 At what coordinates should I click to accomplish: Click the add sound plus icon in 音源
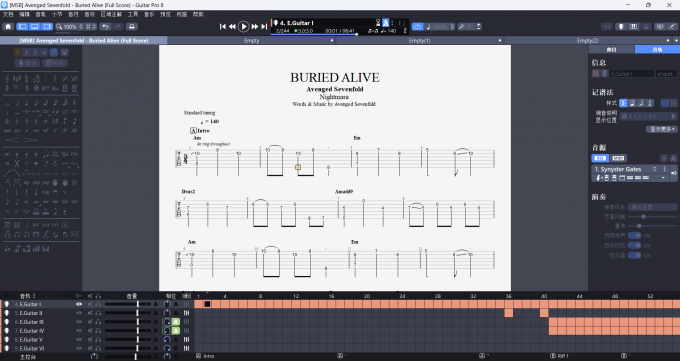pos(664,158)
